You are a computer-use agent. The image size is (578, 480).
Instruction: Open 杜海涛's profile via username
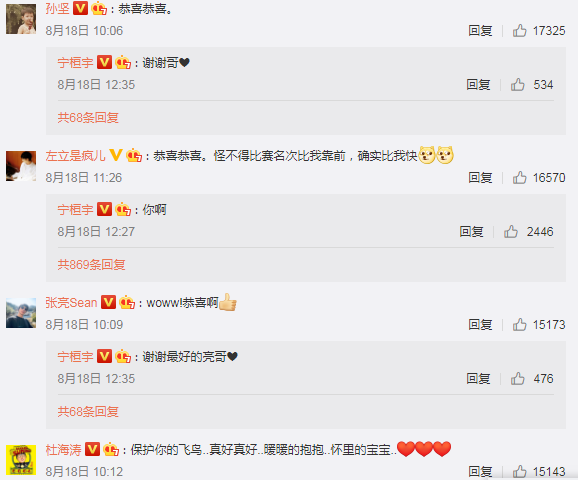pyautogui.click(x=63, y=450)
